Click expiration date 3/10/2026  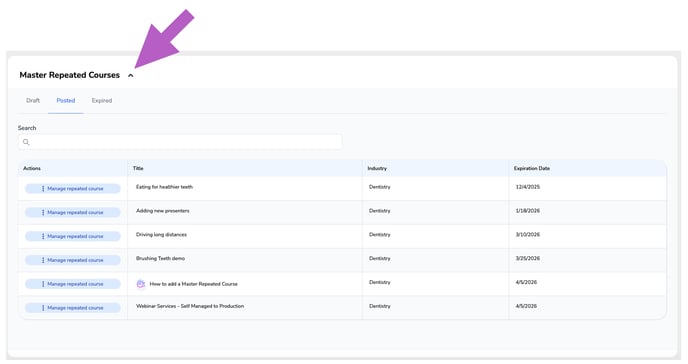[x=527, y=235]
